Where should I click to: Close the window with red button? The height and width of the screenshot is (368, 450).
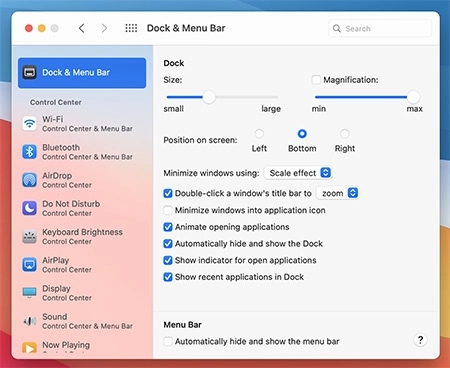pos(29,28)
